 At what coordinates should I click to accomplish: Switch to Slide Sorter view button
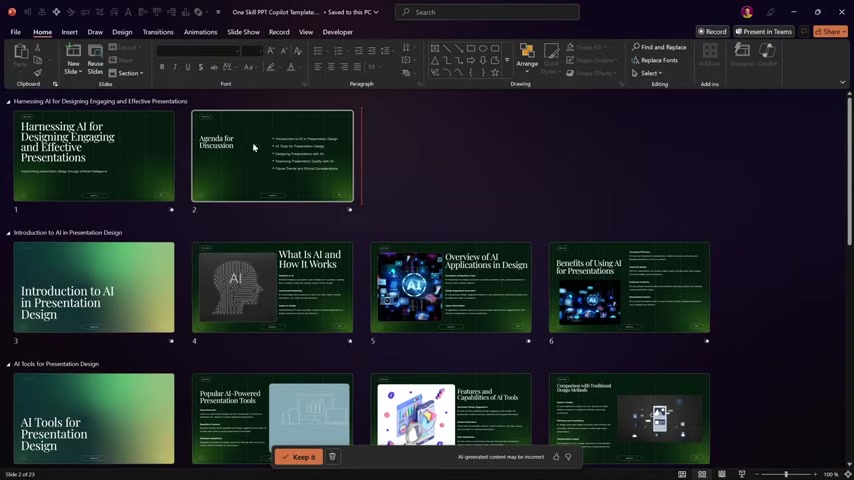tap(702, 475)
